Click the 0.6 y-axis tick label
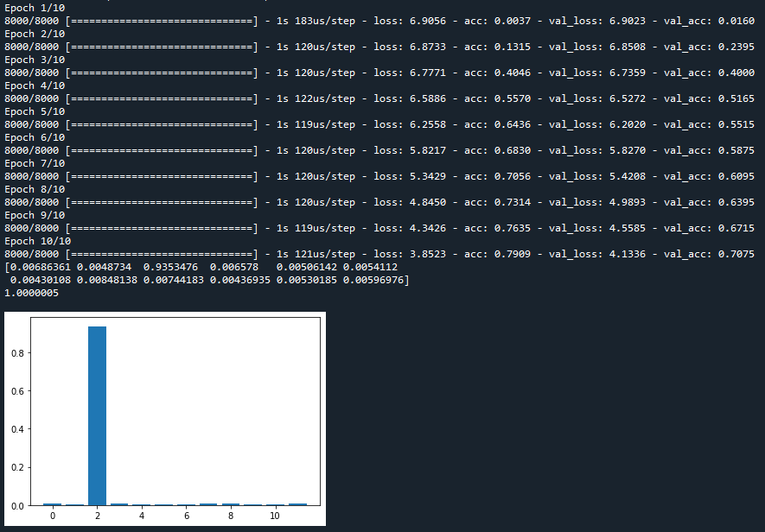This screenshot has height=532, width=765. [17, 391]
